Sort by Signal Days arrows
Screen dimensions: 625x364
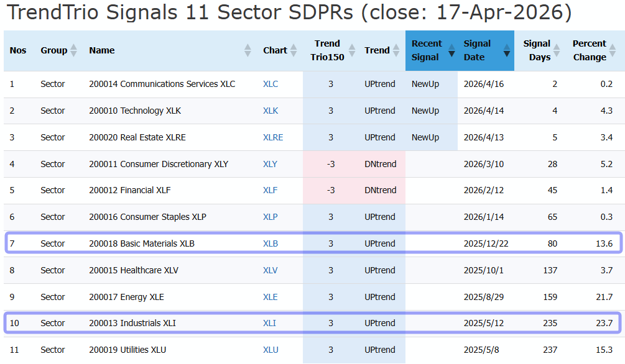point(558,51)
